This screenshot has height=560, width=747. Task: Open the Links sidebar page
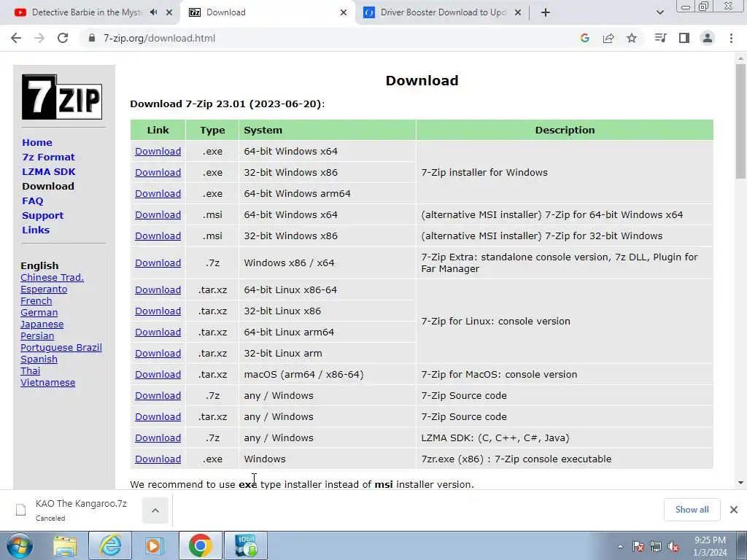[36, 230]
